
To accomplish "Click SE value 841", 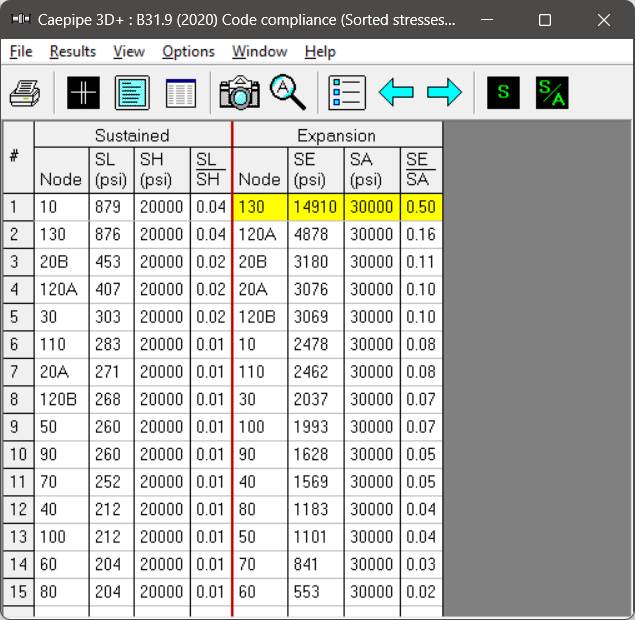I will [x=315, y=565].
